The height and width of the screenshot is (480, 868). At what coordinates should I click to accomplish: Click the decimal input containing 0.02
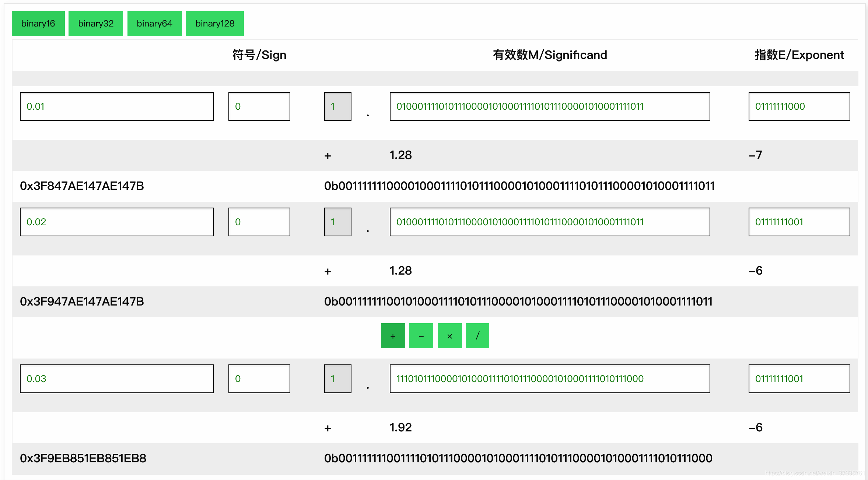[x=116, y=222]
